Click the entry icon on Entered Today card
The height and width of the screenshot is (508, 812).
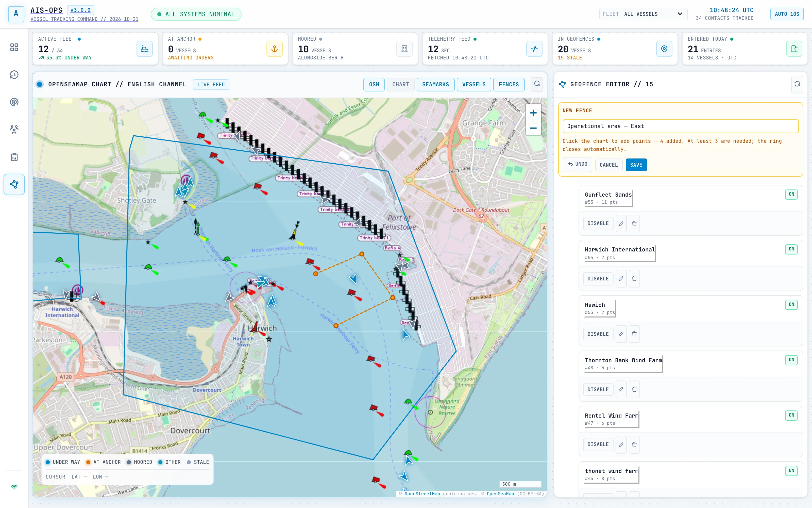pos(794,49)
